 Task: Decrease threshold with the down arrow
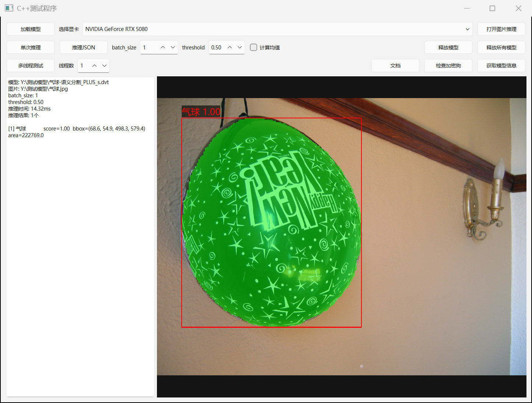[x=239, y=48]
